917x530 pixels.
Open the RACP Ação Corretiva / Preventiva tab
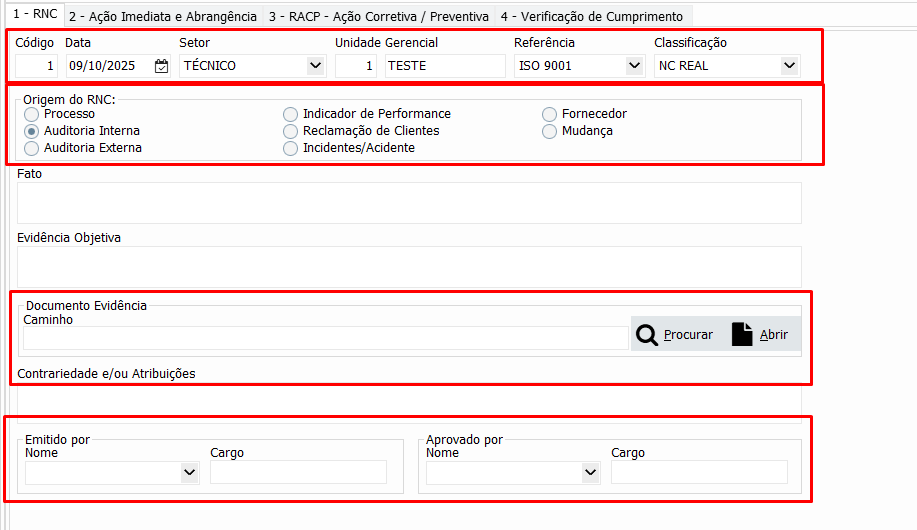tap(378, 16)
